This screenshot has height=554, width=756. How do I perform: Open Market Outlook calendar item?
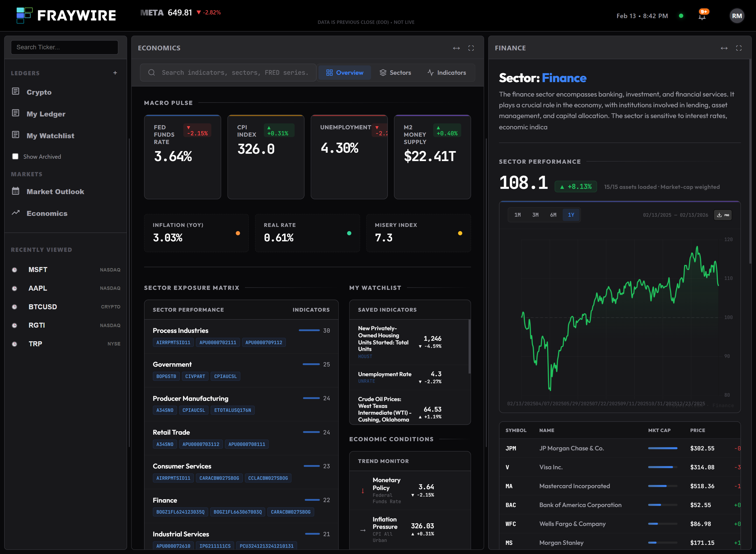tap(55, 191)
